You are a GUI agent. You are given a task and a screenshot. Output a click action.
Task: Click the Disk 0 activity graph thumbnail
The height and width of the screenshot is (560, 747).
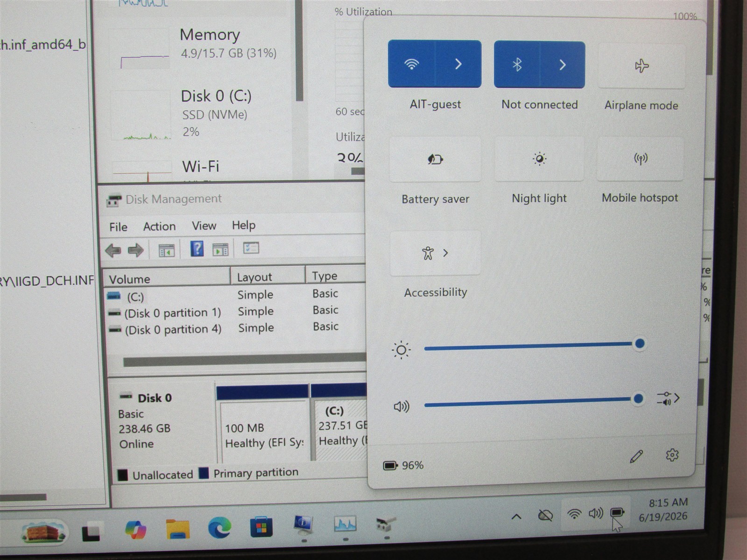141,116
